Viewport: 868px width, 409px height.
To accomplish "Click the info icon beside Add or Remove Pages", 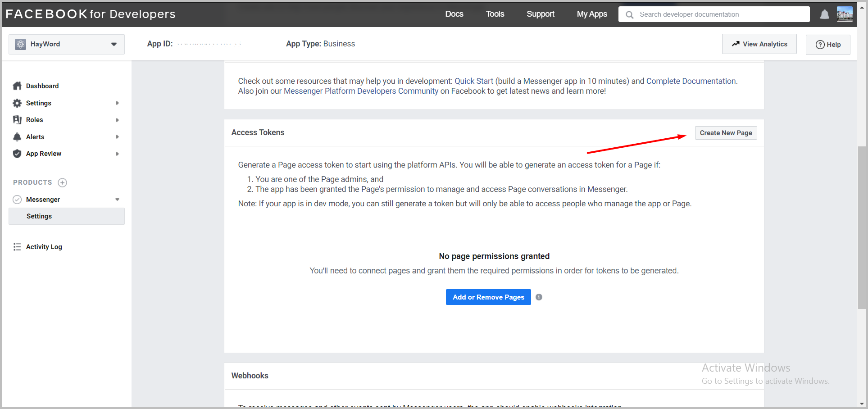I will pos(539,297).
